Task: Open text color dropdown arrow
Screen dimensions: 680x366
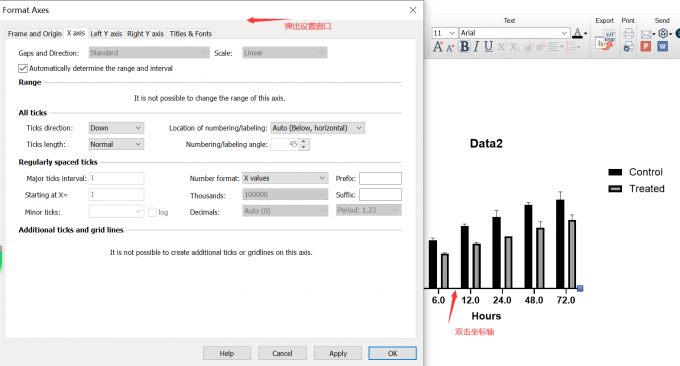Action: 585,33
